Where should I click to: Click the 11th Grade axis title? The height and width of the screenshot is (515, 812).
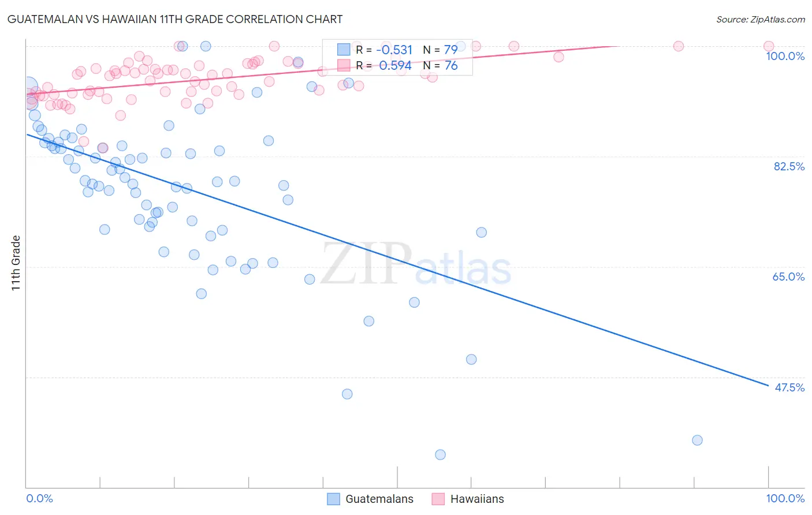(16, 263)
